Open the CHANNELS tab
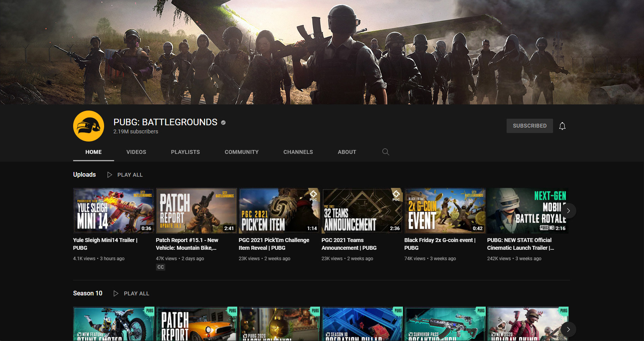The height and width of the screenshot is (341, 644). (298, 152)
